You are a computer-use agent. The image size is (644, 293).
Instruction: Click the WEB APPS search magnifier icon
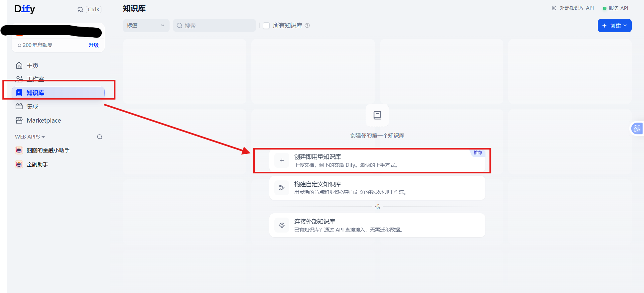point(100,137)
